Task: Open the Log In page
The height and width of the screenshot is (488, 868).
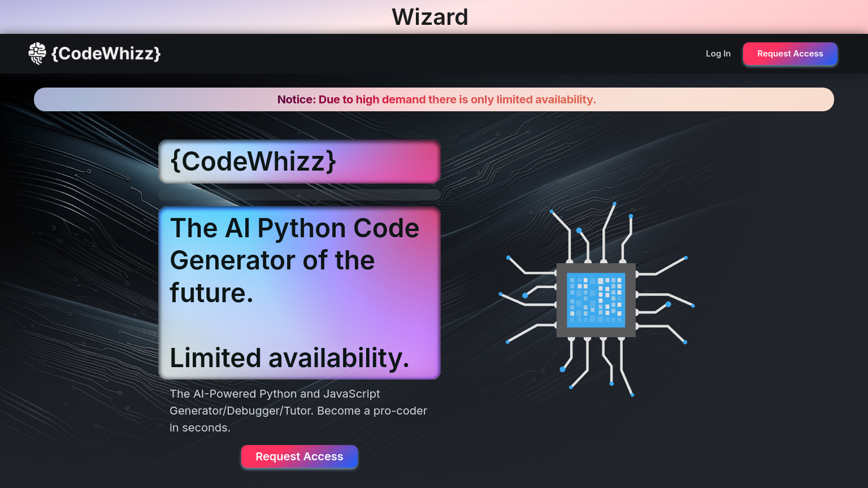Action: [718, 54]
